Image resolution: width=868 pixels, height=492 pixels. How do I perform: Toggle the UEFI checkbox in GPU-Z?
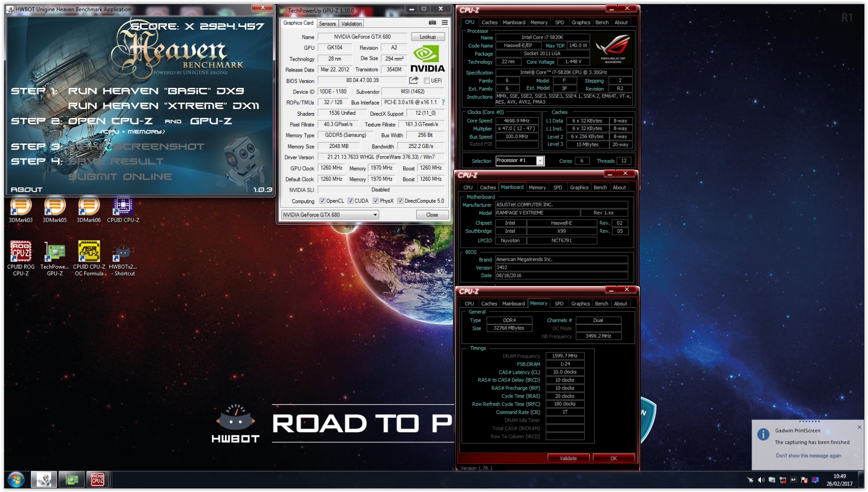427,81
